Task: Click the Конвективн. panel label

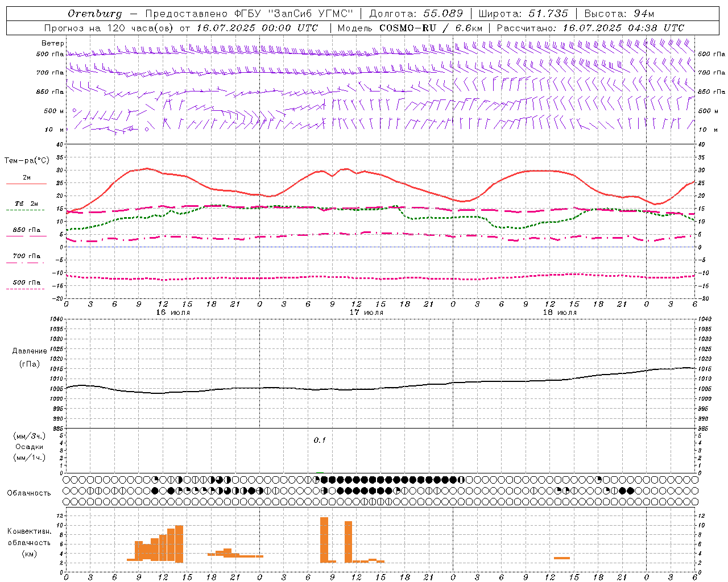Action: click(x=29, y=531)
